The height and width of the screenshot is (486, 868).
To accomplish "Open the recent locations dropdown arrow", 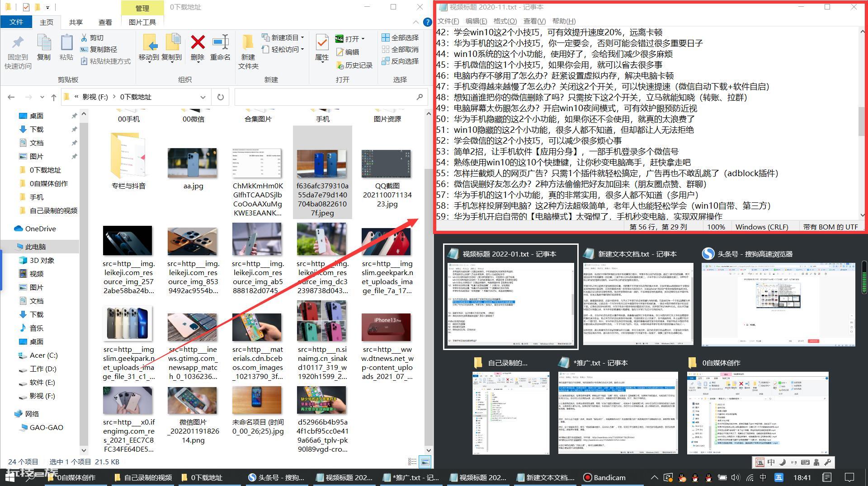I will 42,97.
